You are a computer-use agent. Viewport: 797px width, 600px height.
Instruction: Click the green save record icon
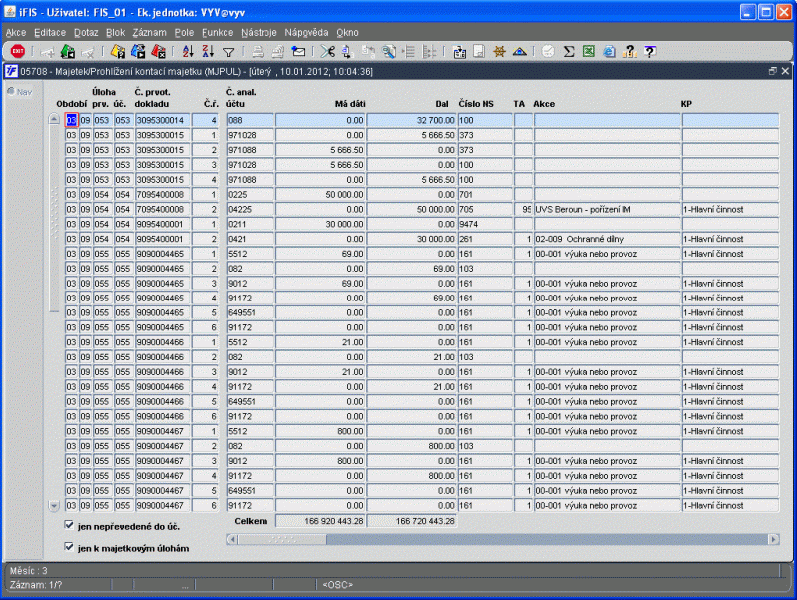[68, 51]
